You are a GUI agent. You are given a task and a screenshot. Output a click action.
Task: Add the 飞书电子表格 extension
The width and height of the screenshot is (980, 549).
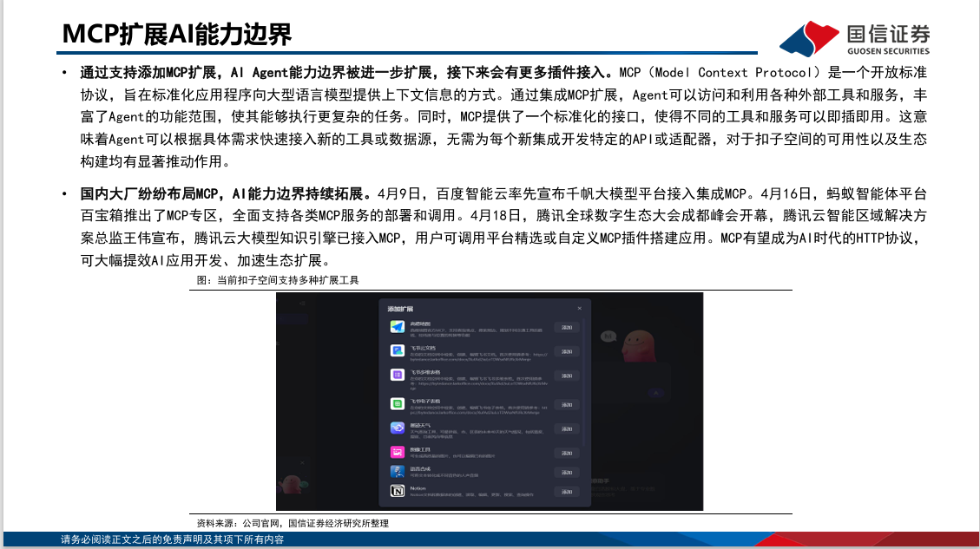pos(567,405)
